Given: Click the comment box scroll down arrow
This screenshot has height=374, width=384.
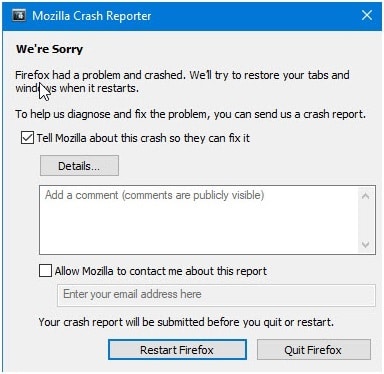Looking at the screenshot, I should tap(365, 245).
